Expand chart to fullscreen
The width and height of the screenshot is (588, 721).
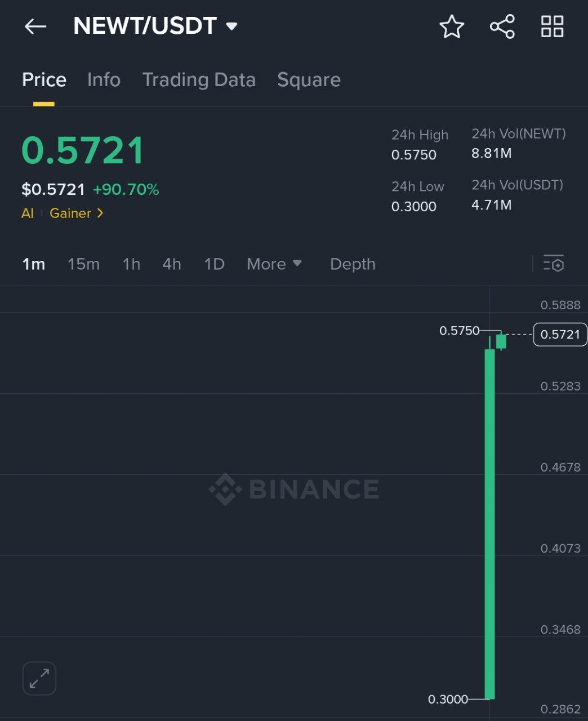click(39, 678)
